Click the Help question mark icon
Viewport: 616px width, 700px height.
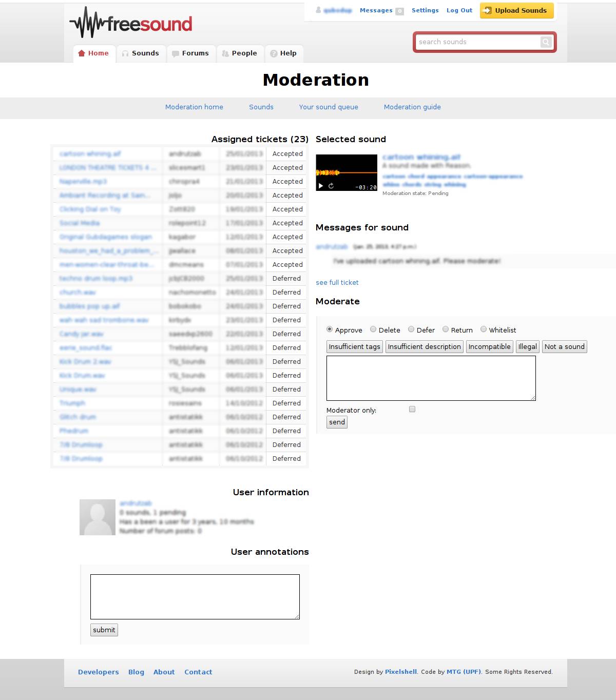click(x=275, y=53)
